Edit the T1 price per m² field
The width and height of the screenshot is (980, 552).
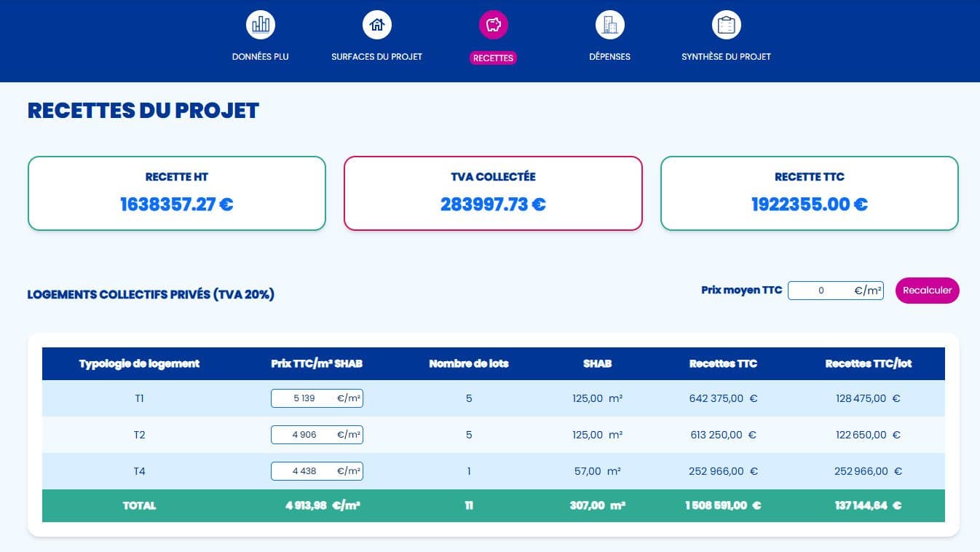coord(304,398)
